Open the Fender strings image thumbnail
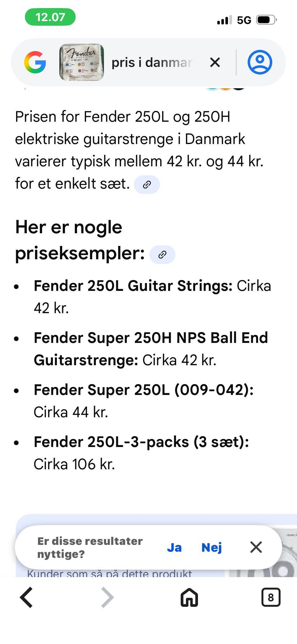Screen dimensions: 297x644 pos(82,62)
